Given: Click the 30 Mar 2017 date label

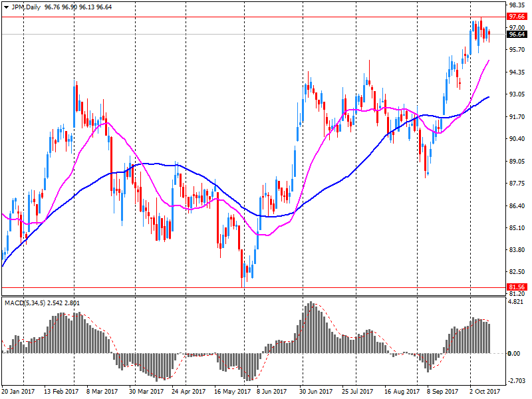Looking at the screenshot, I should [x=146, y=392].
